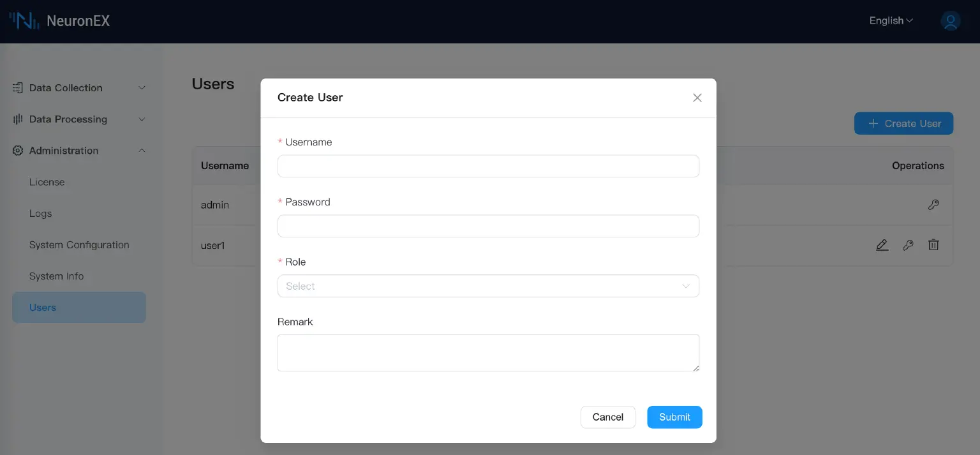
Task: Click the user avatar in the top bar
Action: 950,20
